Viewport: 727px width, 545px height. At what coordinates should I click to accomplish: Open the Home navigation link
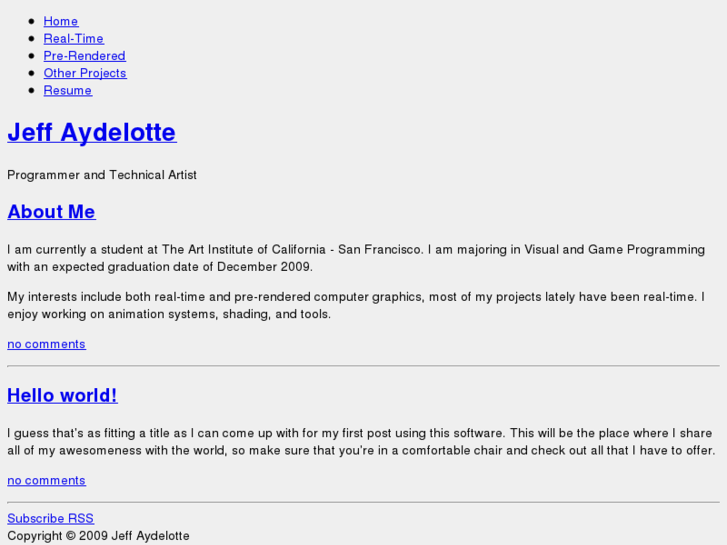pyautogui.click(x=60, y=21)
